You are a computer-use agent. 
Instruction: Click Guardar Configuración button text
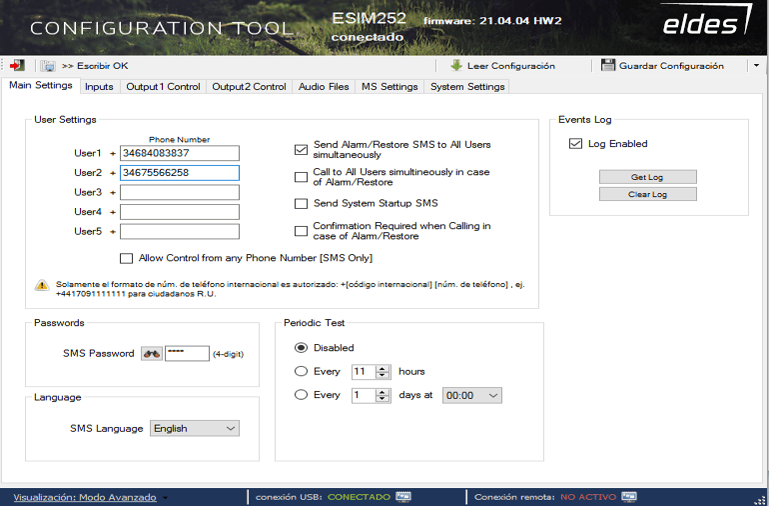[x=671, y=66]
